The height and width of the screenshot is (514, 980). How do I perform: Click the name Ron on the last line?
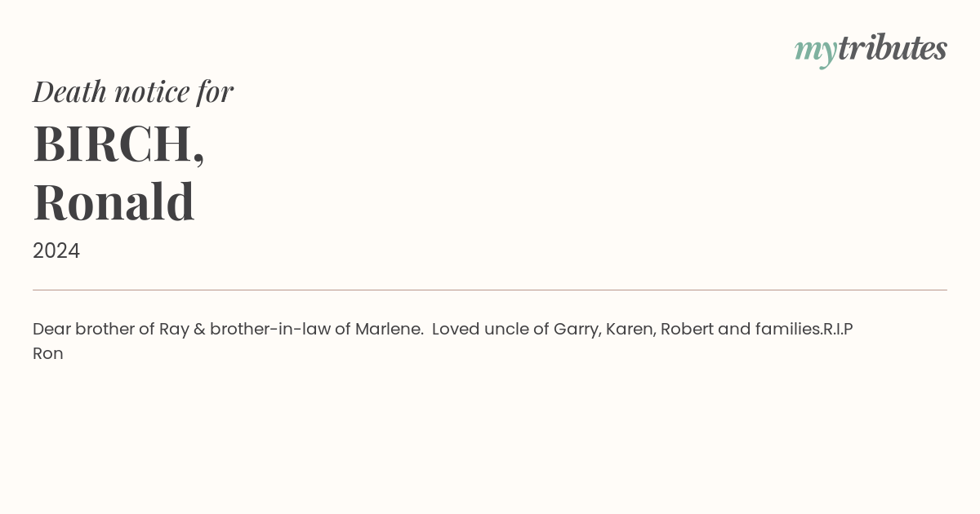tap(48, 354)
